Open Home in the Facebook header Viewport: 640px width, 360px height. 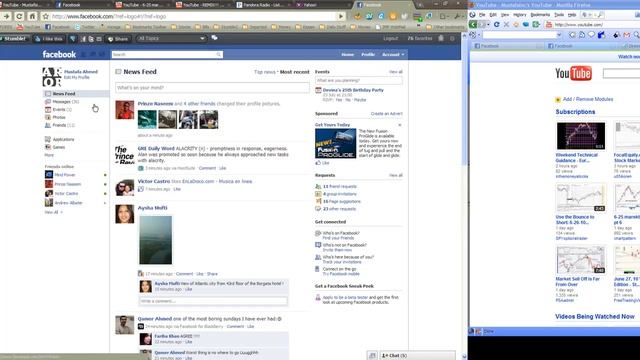(347, 54)
